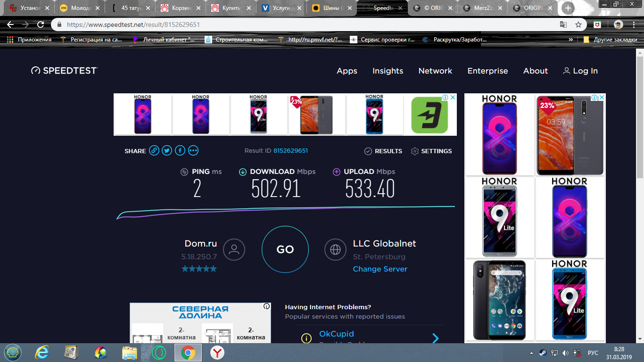Open 'Сервис проверки' bookmark
Screen dimensions: 644x362
click(x=382, y=40)
